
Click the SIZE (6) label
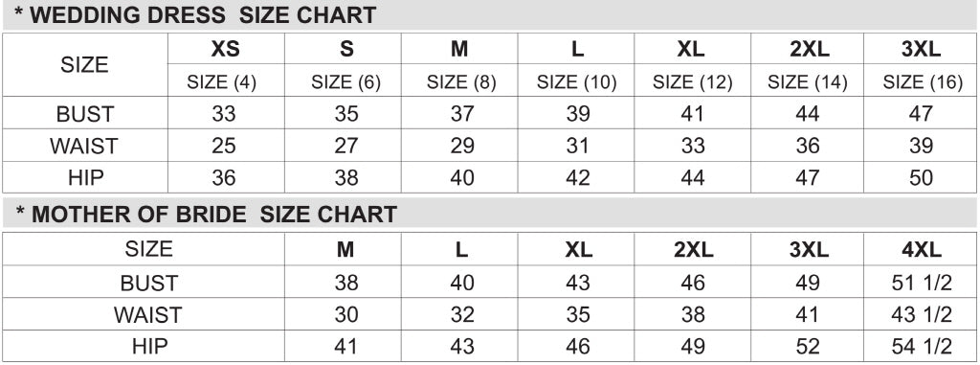coord(345,82)
